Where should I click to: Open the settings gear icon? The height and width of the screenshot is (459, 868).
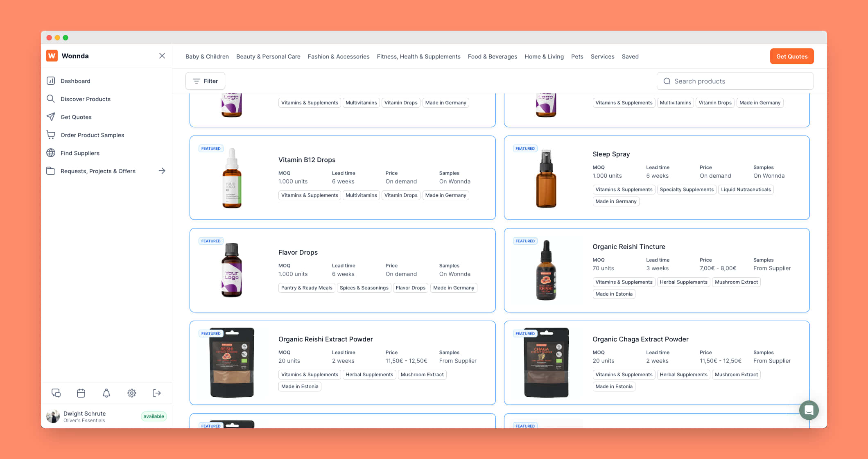132,393
